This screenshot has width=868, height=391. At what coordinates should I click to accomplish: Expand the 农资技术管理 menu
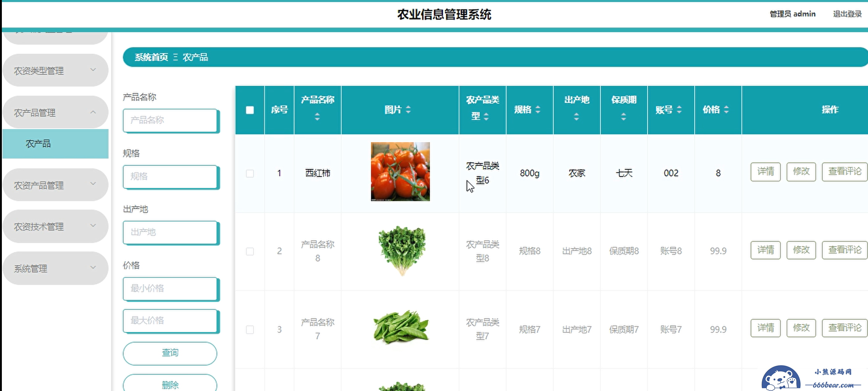55,227
